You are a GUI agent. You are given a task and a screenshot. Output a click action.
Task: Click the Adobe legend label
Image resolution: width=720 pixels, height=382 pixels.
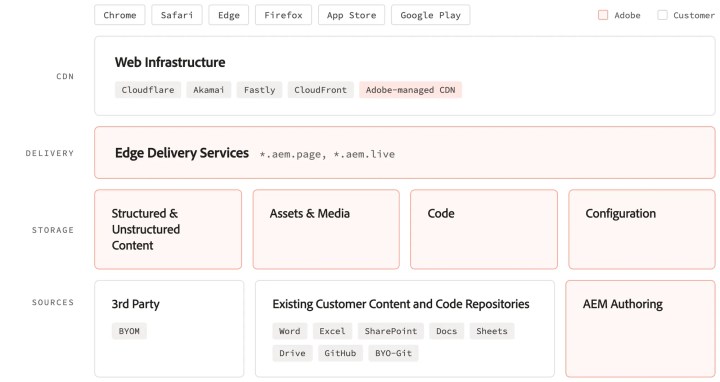(627, 15)
